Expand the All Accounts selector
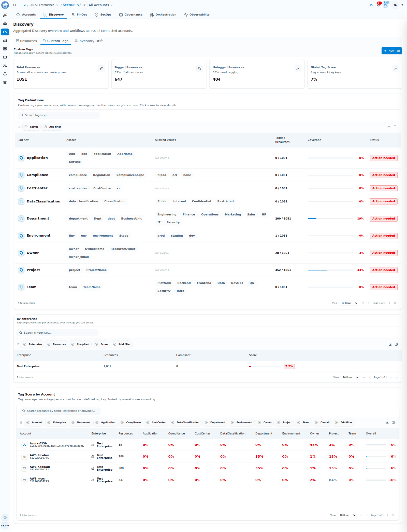 point(98,5)
